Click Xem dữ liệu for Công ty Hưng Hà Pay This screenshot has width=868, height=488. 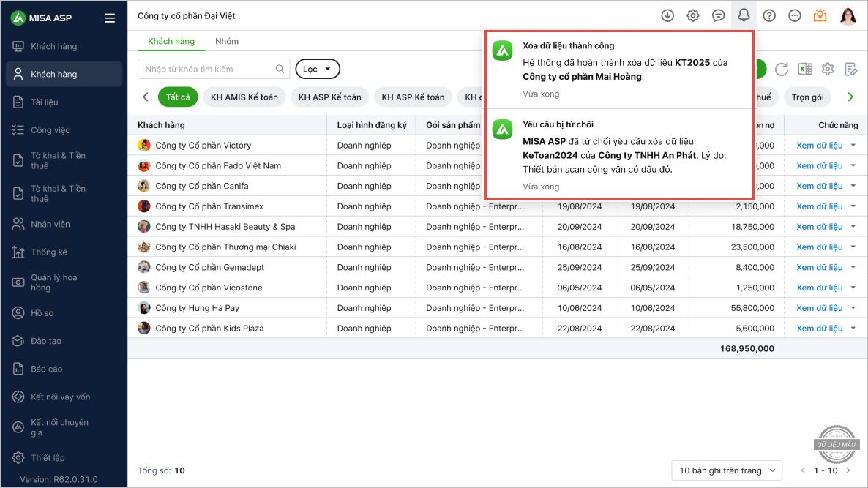coord(819,308)
